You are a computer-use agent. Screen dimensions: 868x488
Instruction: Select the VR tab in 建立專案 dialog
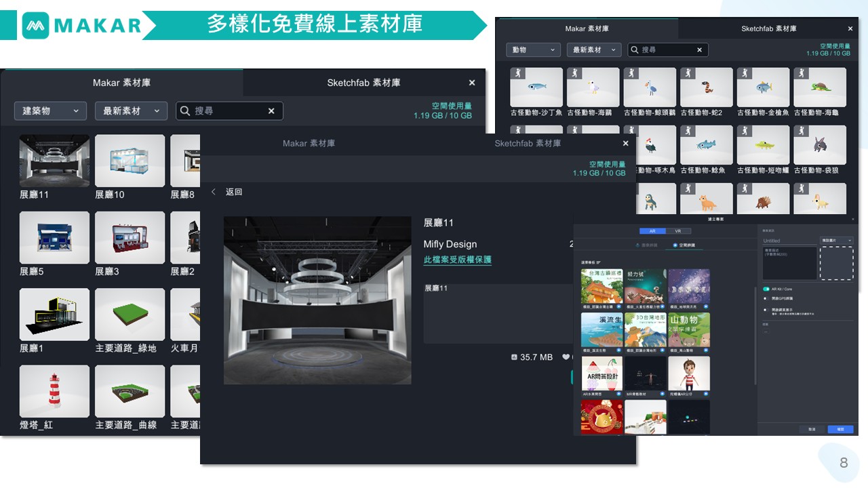point(677,231)
